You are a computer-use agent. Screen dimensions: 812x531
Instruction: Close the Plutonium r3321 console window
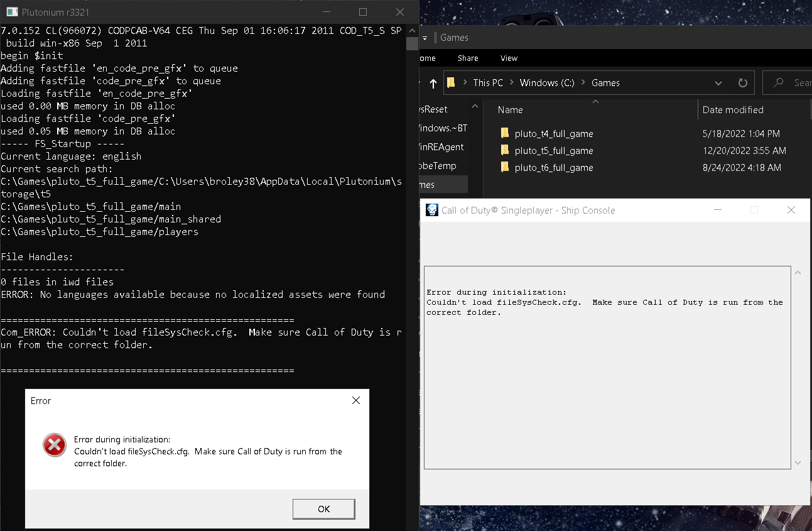[400, 12]
